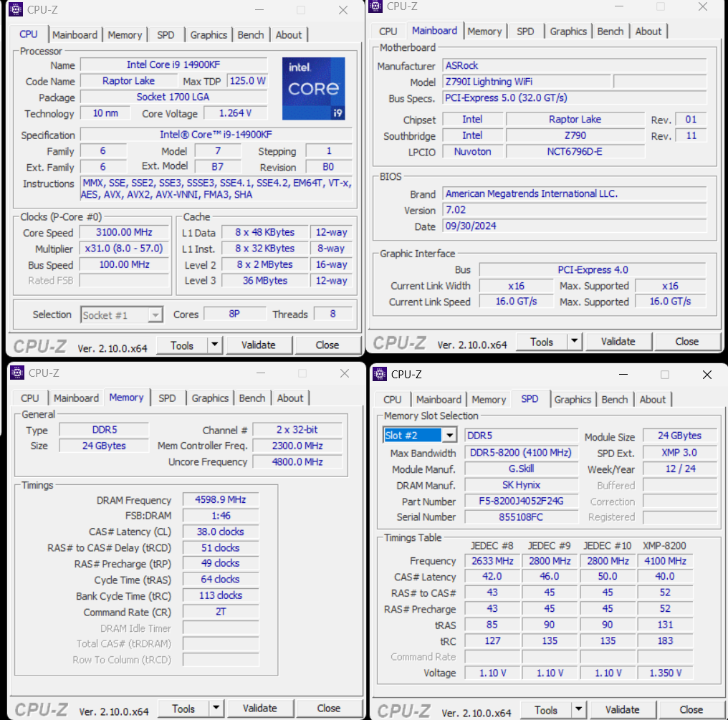728x720 pixels.
Task: Click the CPU-Z app icon in CPU window title bar
Action: pyautogui.click(x=16, y=9)
